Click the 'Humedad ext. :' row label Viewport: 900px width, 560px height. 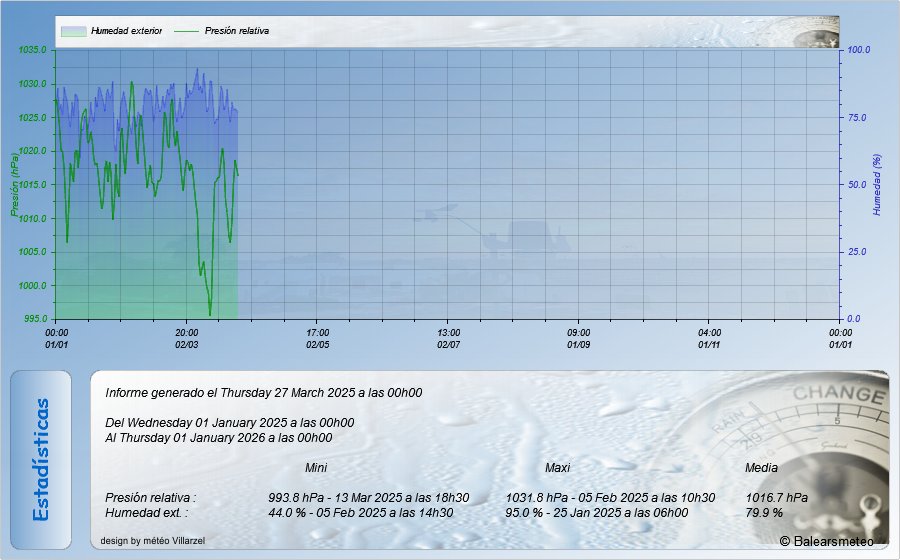[x=146, y=512]
